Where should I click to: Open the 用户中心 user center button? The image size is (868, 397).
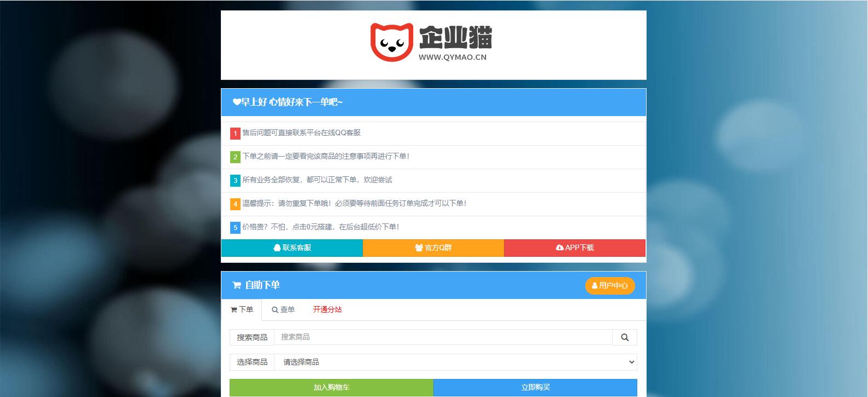tap(609, 285)
